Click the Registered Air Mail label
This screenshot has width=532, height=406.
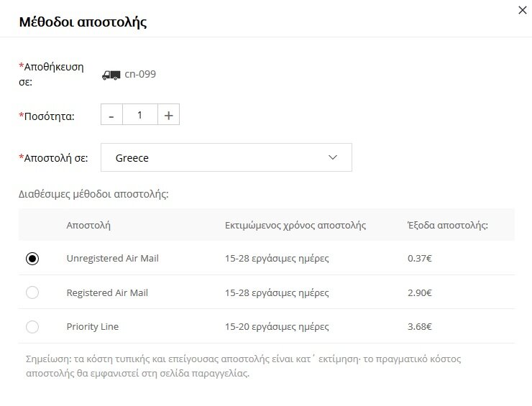[x=107, y=292]
